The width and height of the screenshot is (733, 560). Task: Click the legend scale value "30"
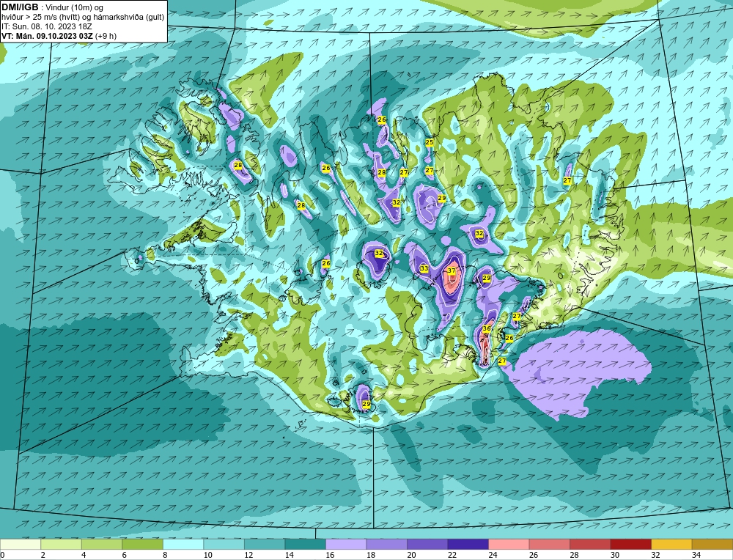[615, 555]
